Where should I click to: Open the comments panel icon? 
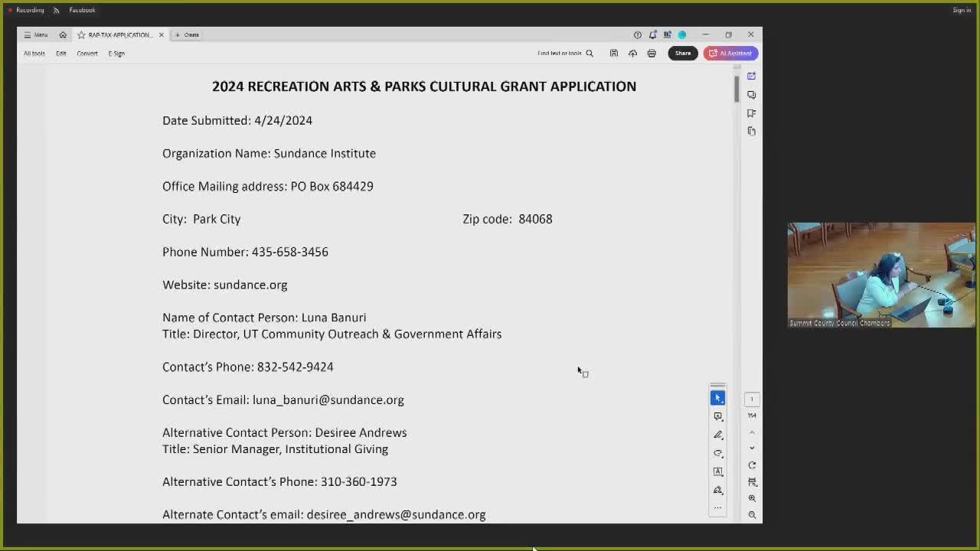click(751, 94)
